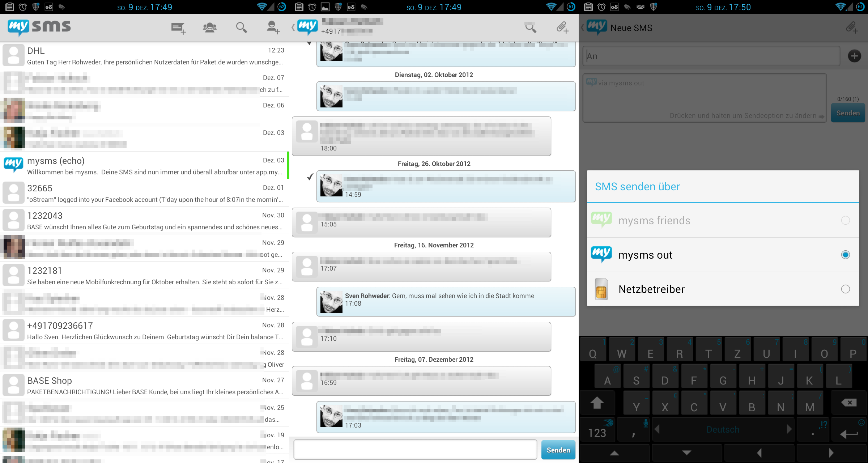Tap the new message compose icon
The height and width of the screenshot is (463, 868).
pos(178,28)
